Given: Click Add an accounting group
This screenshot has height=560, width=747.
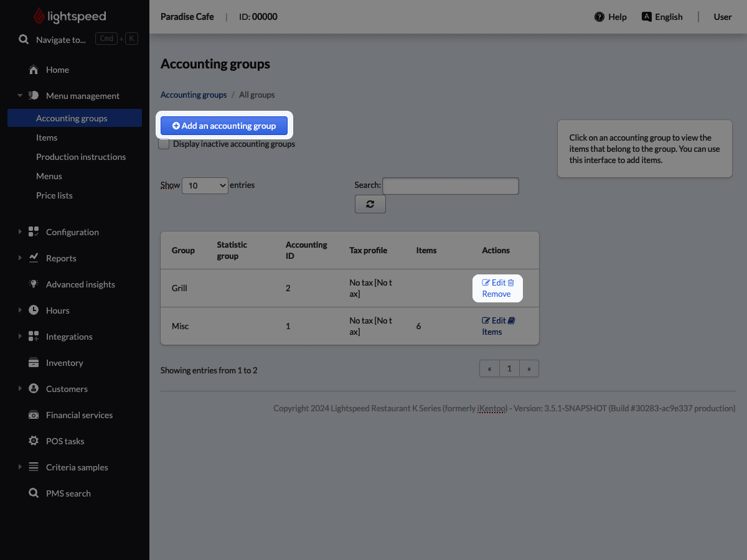Looking at the screenshot, I should pyautogui.click(x=224, y=125).
